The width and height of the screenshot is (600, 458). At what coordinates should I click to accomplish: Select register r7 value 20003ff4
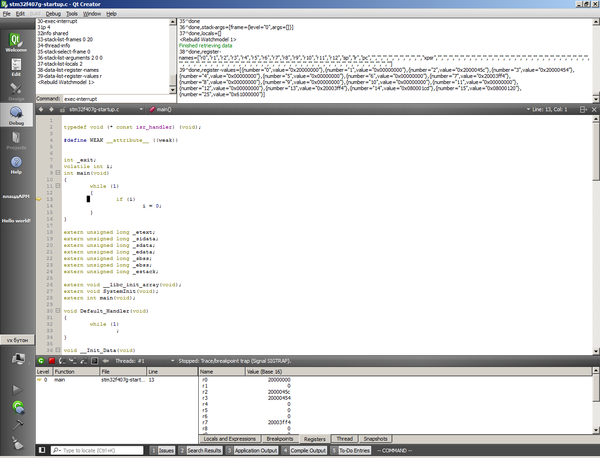(x=279, y=422)
